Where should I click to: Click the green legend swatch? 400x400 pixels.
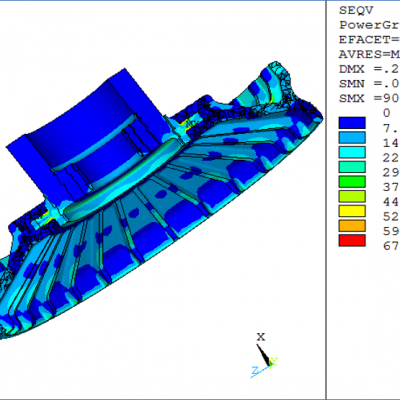click(x=352, y=181)
